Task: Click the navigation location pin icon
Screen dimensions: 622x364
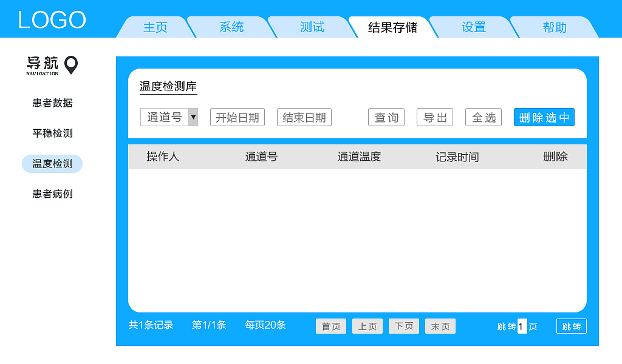Action: [70, 64]
